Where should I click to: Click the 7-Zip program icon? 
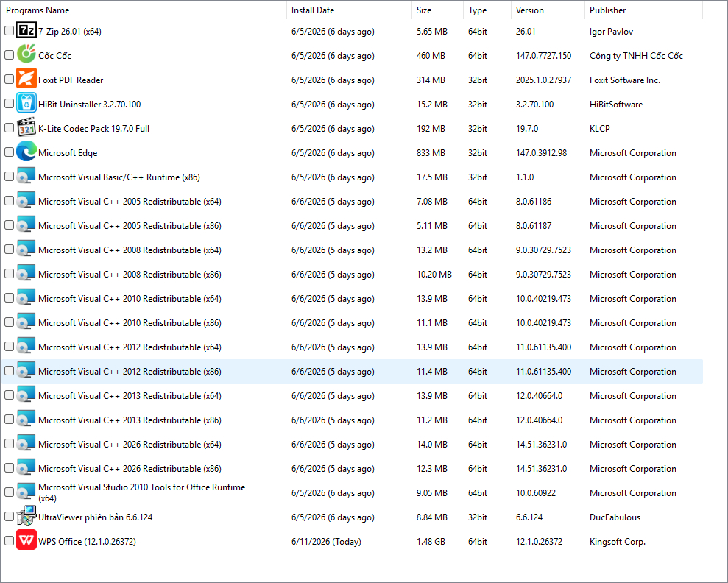[26, 31]
